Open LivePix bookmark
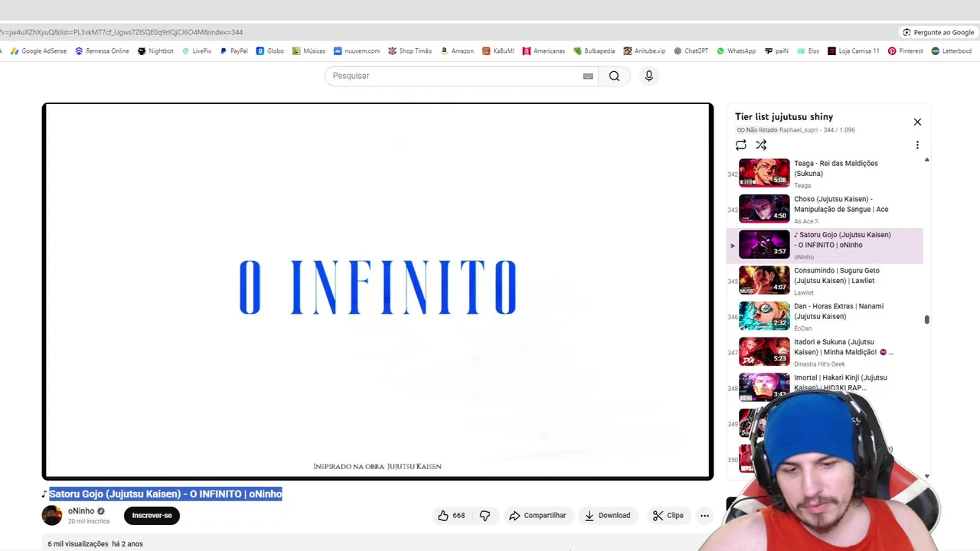 (x=197, y=51)
